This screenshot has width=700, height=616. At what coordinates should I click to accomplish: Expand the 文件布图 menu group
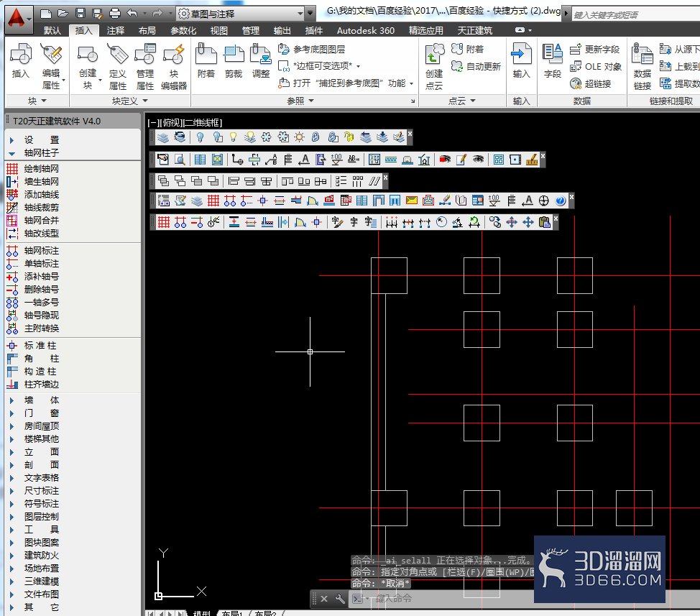click(x=34, y=594)
